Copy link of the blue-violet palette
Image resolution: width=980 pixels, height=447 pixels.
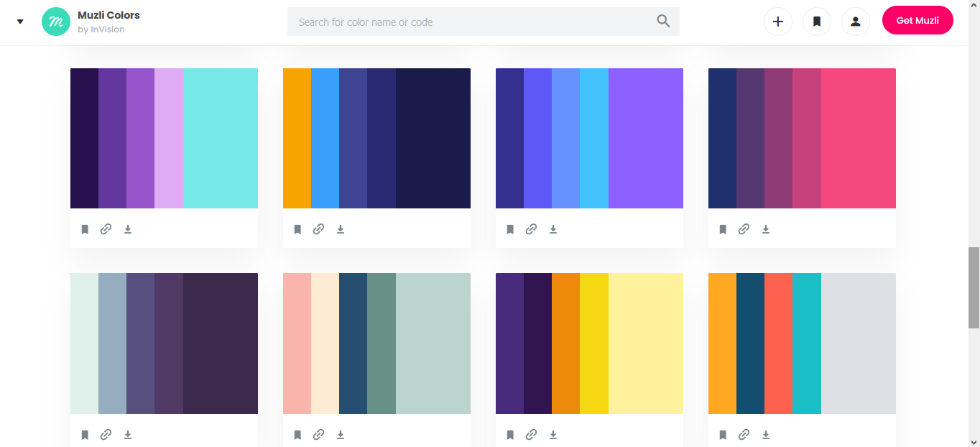[531, 229]
